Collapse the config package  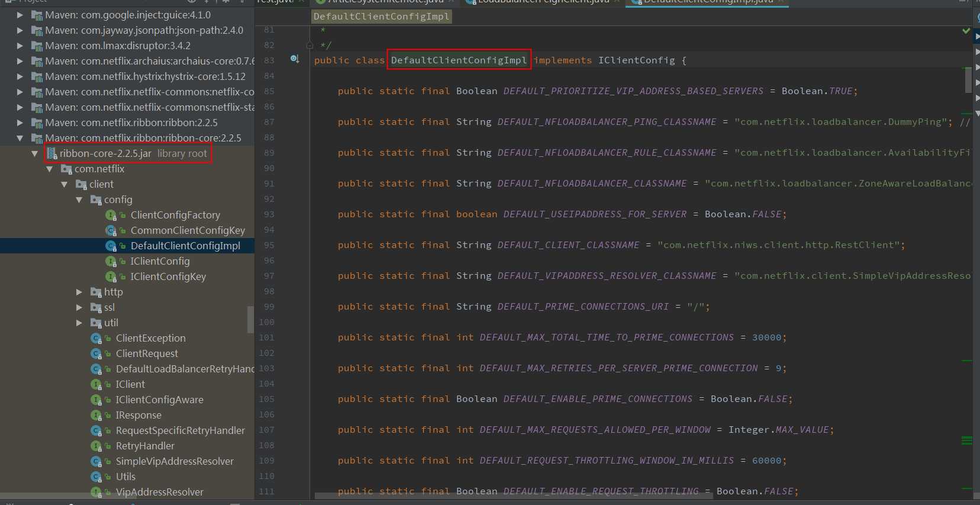[79, 200]
